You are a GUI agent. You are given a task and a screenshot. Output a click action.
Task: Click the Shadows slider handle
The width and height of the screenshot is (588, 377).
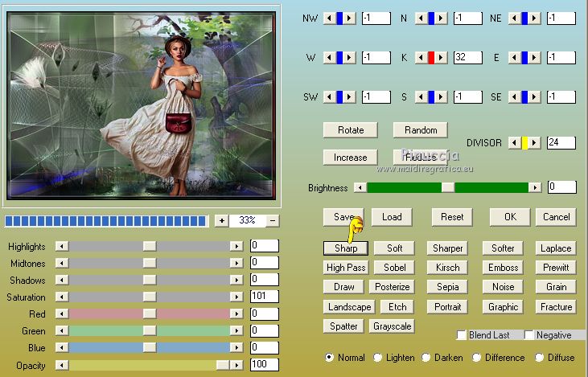[x=150, y=280]
